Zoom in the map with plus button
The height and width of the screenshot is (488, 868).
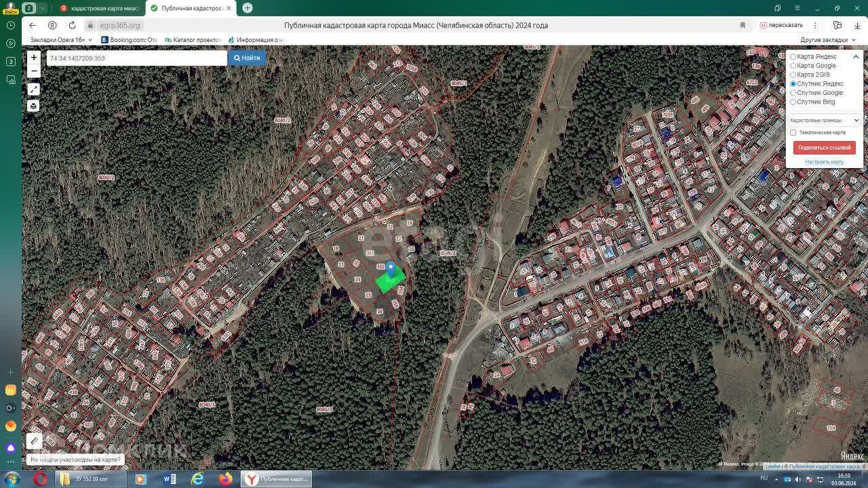34,58
